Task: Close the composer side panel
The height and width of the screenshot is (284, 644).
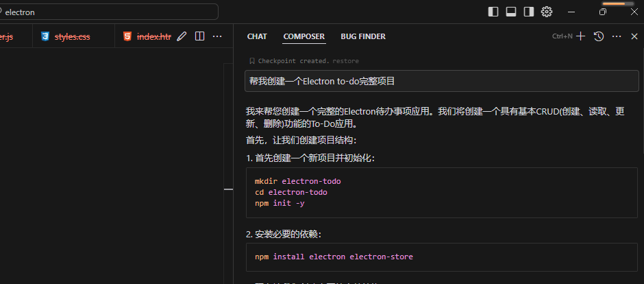Action: 634,36
